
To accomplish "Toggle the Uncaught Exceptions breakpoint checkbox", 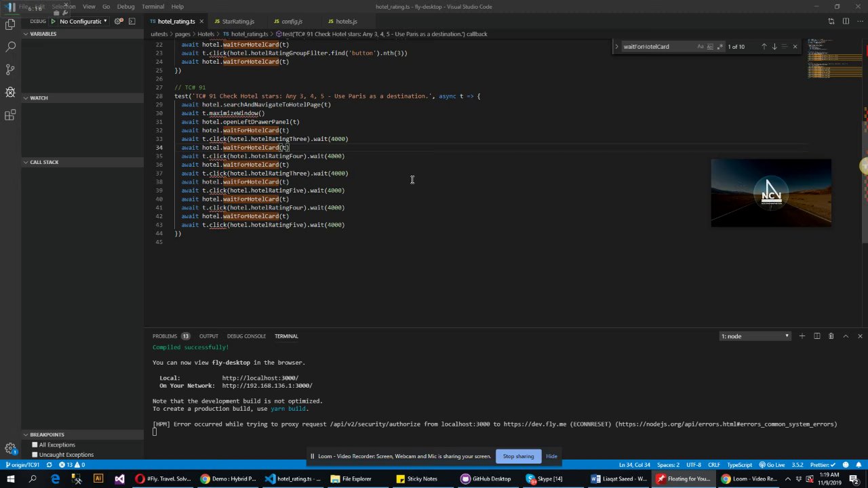I will (x=35, y=455).
